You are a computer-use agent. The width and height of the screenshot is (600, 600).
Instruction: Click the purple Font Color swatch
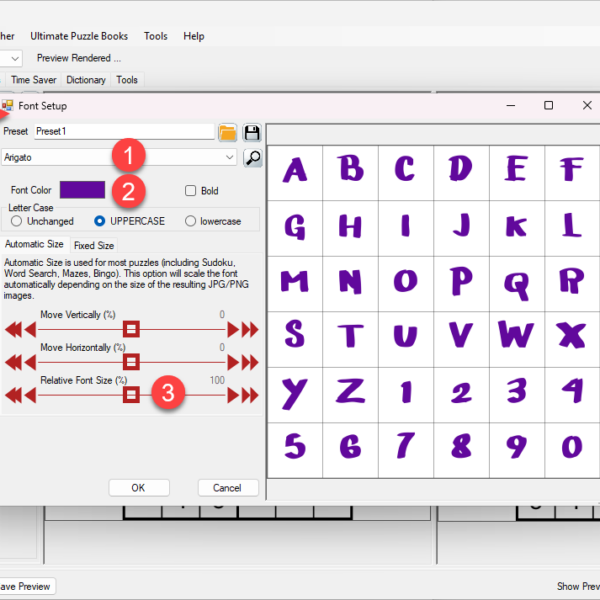82,190
